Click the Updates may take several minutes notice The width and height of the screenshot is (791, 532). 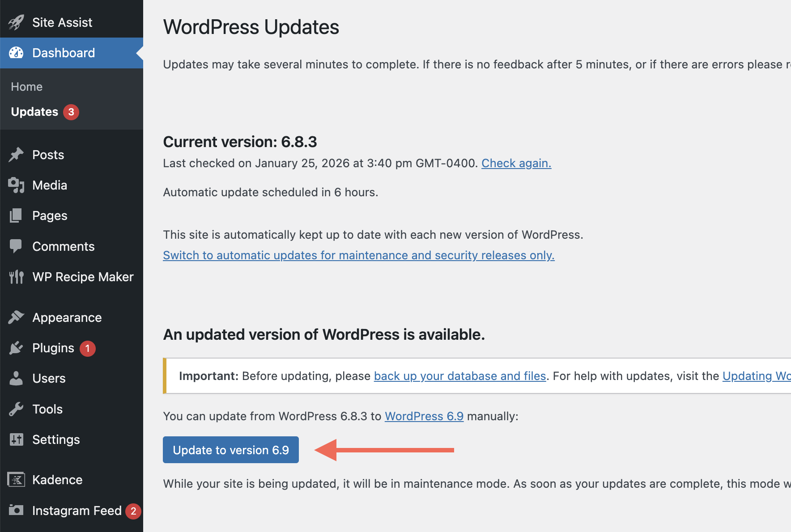pos(477,64)
